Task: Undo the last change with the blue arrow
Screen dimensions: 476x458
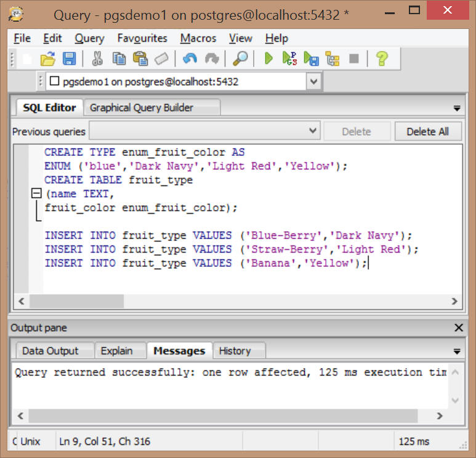Action: tap(190, 59)
